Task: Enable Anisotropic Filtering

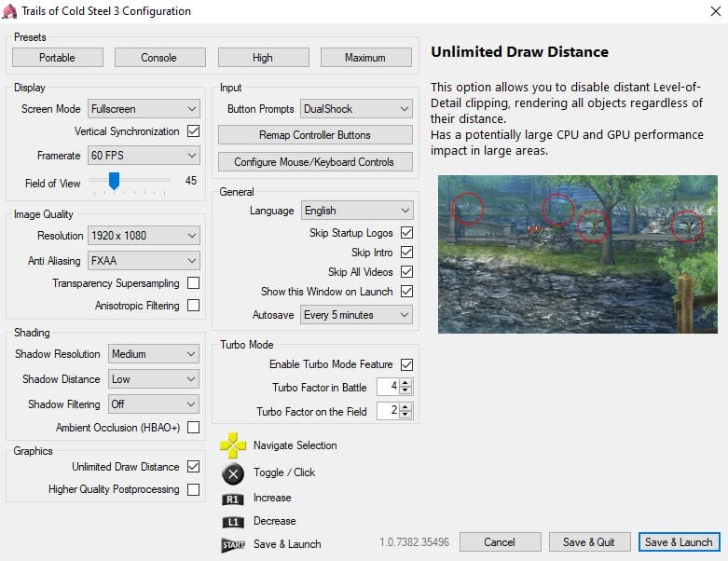Action: pyautogui.click(x=194, y=306)
